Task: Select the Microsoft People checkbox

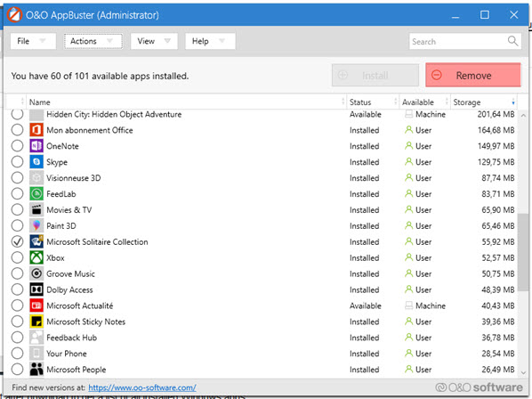Action: (x=17, y=370)
